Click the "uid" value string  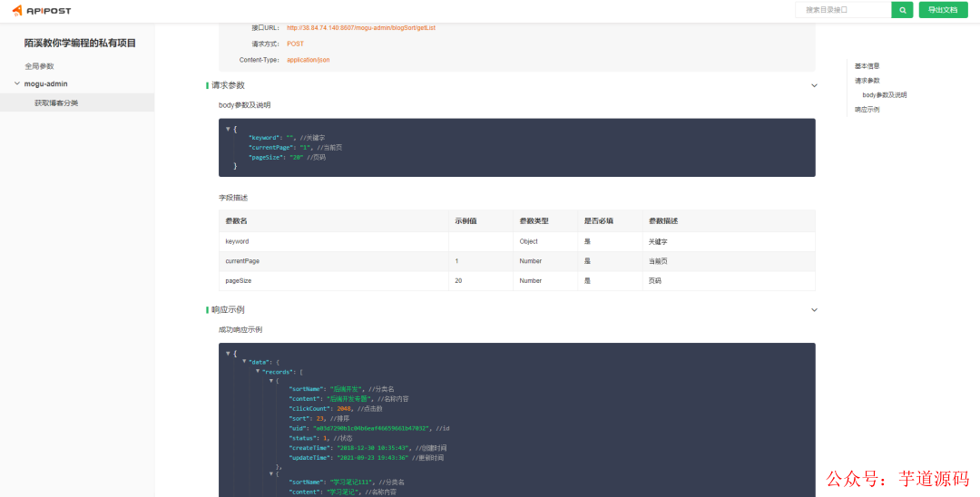click(370, 428)
